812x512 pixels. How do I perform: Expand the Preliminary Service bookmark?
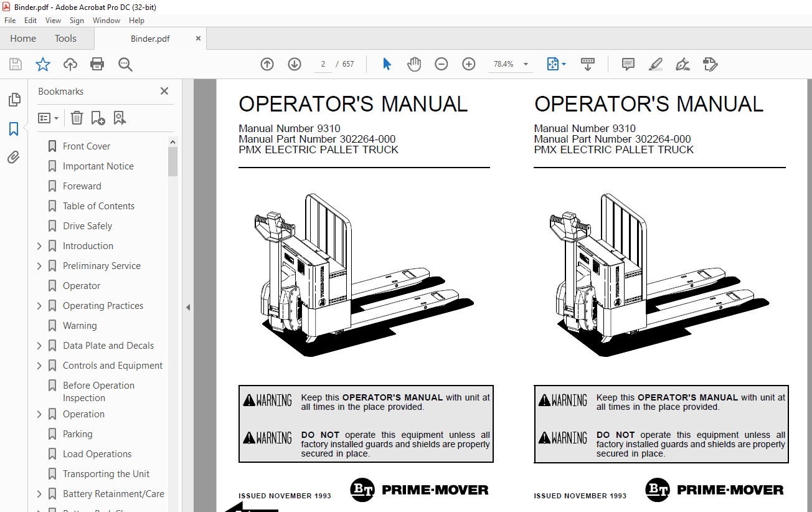coord(40,266)
